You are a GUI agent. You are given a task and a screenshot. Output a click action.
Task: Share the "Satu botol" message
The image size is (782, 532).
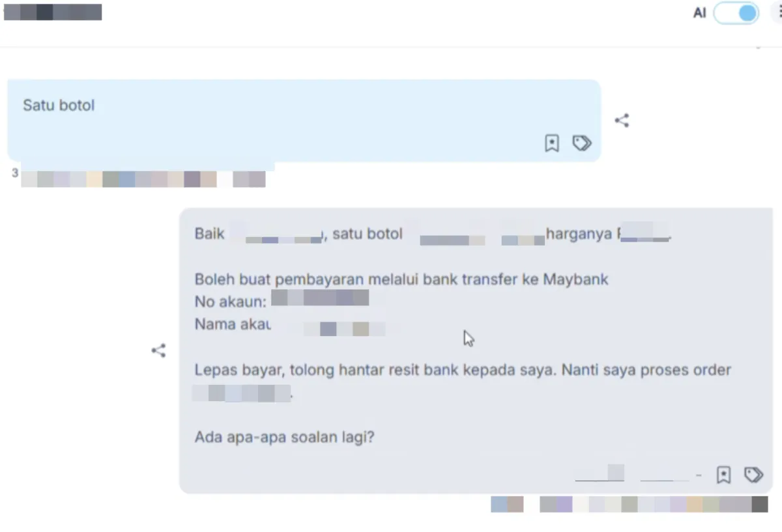[x=622, y=120]
